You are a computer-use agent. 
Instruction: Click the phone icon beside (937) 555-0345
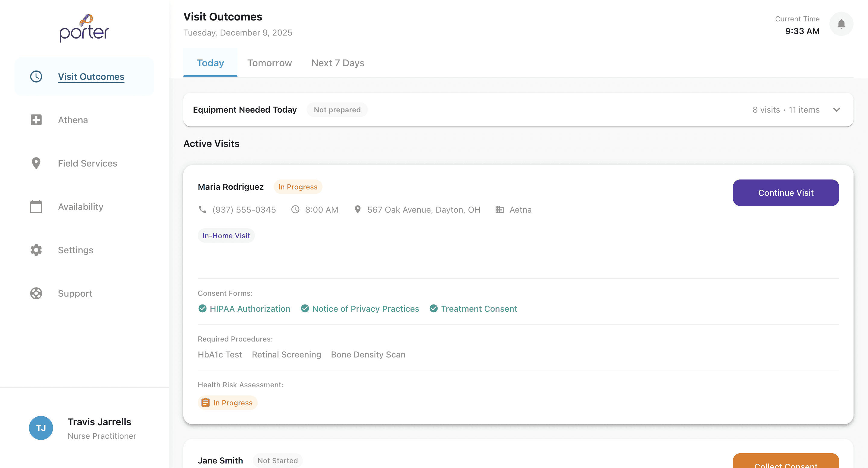[x=202, y=209]
